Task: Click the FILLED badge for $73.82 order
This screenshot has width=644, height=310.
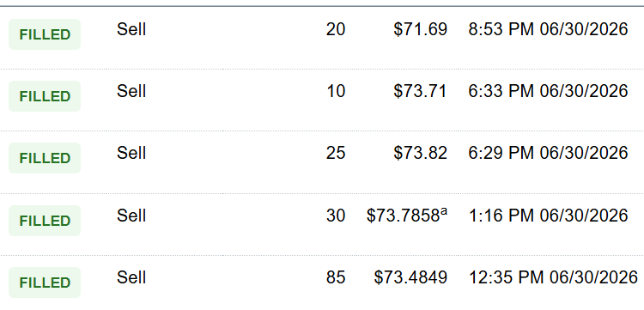Action: pos(45,158)
